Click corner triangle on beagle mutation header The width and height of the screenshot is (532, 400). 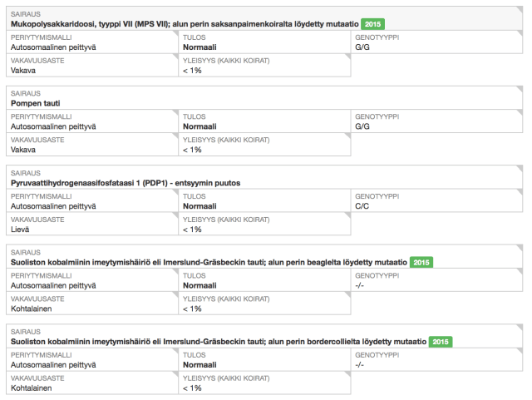pyautogui.click(x=520, y=248)
